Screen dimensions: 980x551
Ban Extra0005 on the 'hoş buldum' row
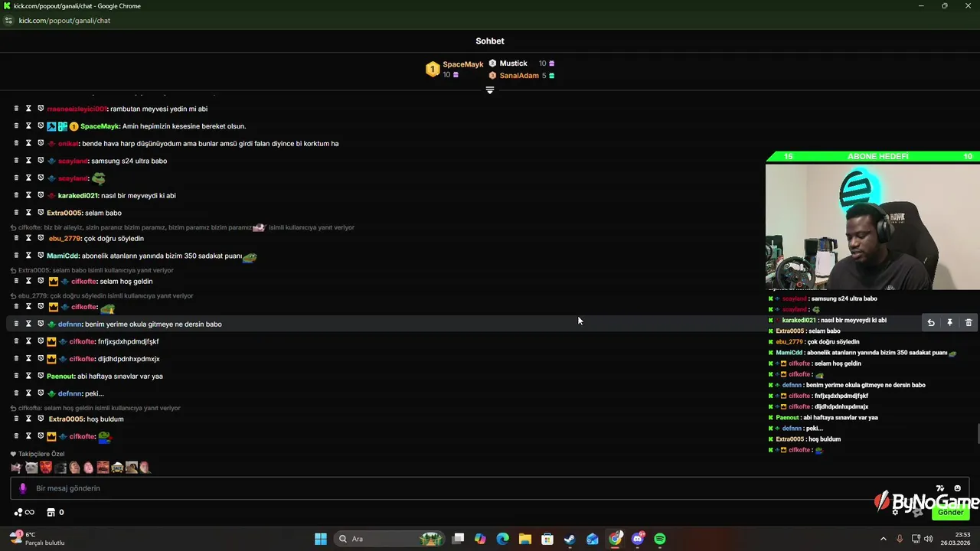[41, 419]
